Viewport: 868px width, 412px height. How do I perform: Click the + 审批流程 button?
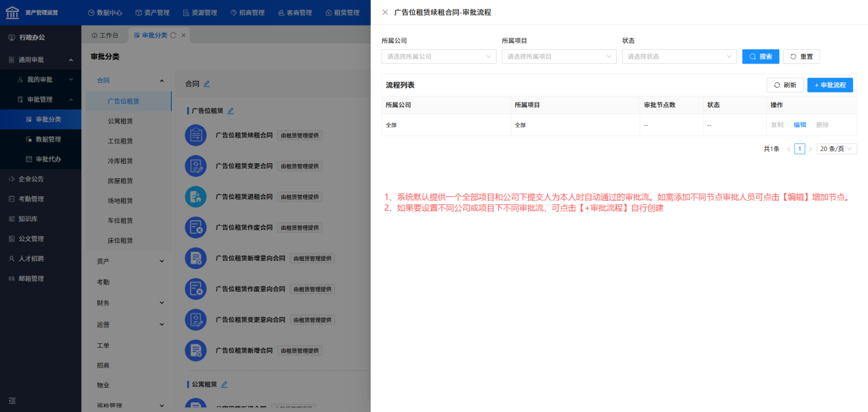pyautogui.click(x=830, y=85)
